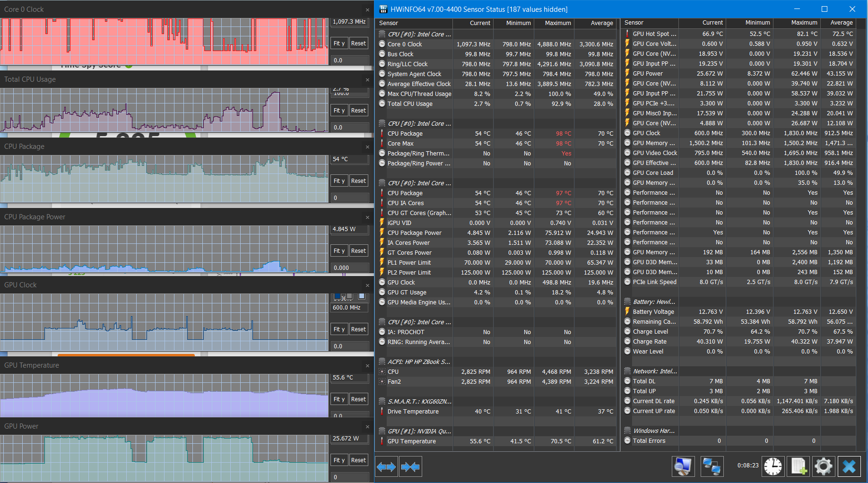Click lightning icon beside Battery Voltage
The height and width of the screenshot is (483, 868).
(x=627, y=311)
